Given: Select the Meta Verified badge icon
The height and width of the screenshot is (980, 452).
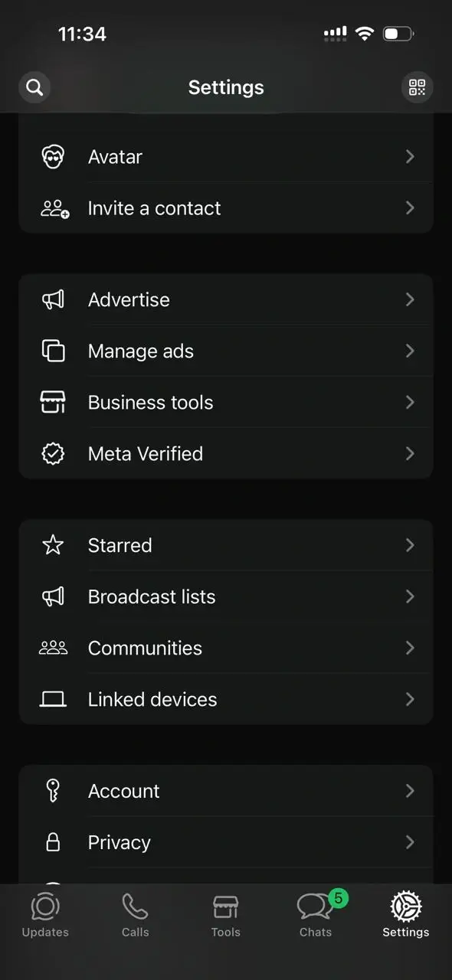Looking at the screenshot, I should 53,453.
